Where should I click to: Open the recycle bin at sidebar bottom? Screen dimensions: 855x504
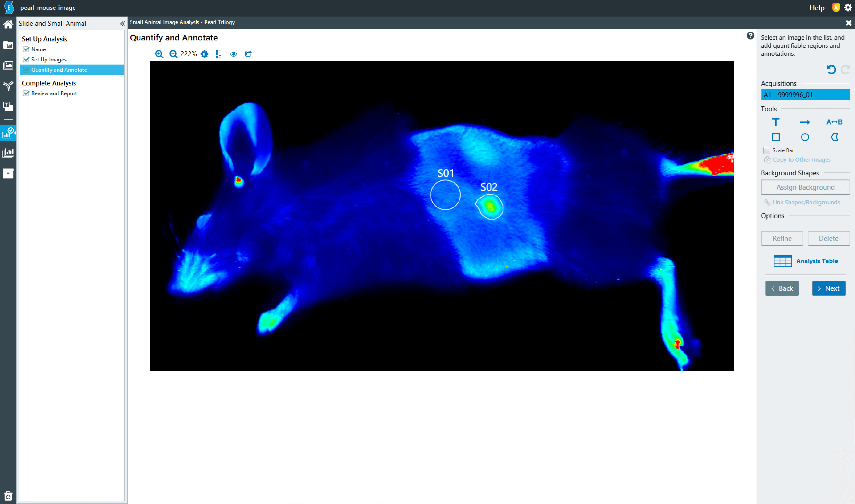pos(8,496)
